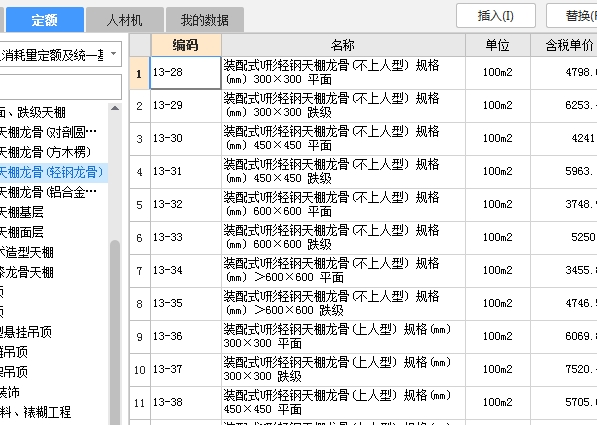Select tree item 造型天棚
Viewport: 597px width, 425px height.
click(27, 252)
